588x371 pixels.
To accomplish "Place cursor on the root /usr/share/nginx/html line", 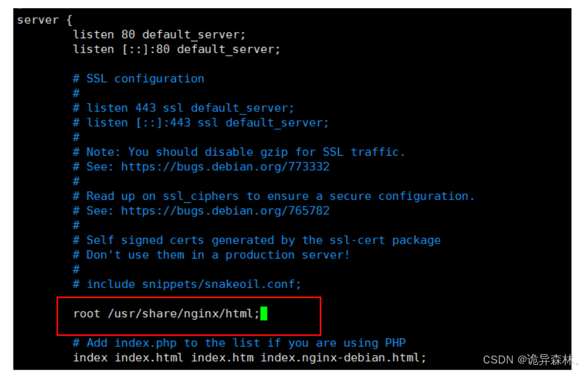I will tap(167, 313).
